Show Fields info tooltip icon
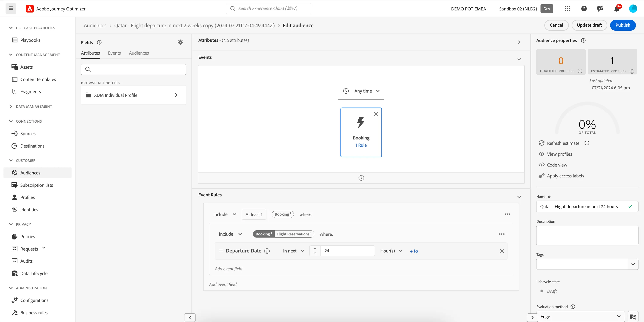Viewport: 644px width, 322px height. (99, 42)
